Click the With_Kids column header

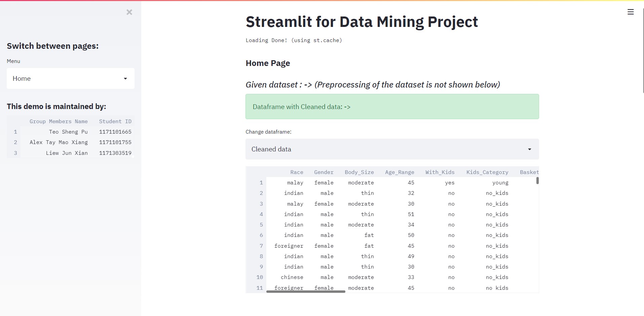440,172
